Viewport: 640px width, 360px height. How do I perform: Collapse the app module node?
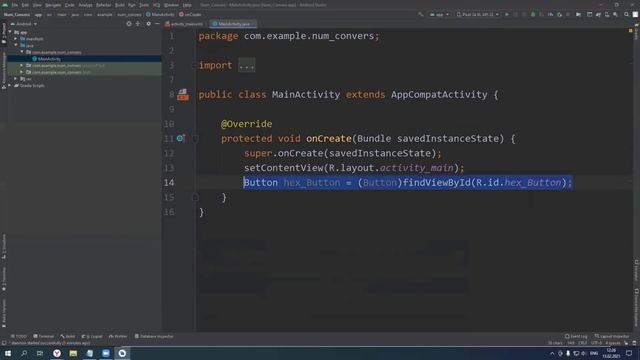click(x=10, y=32)
